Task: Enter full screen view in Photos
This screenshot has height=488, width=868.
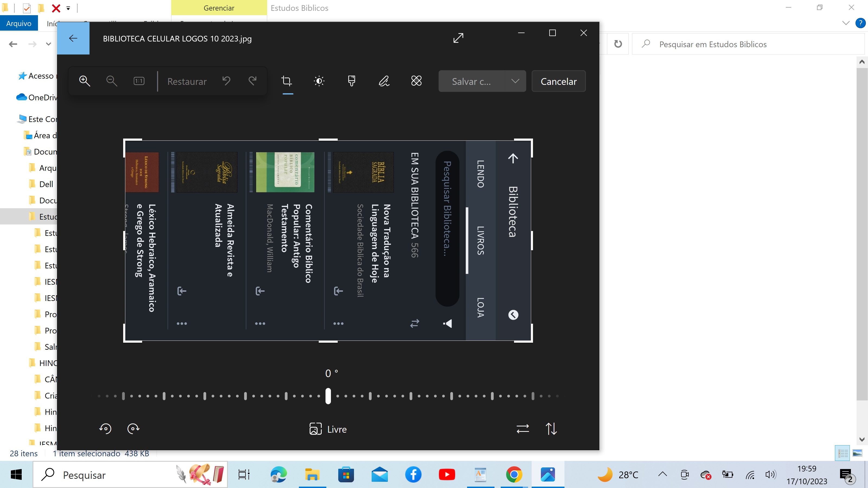Action: (458, 38)
